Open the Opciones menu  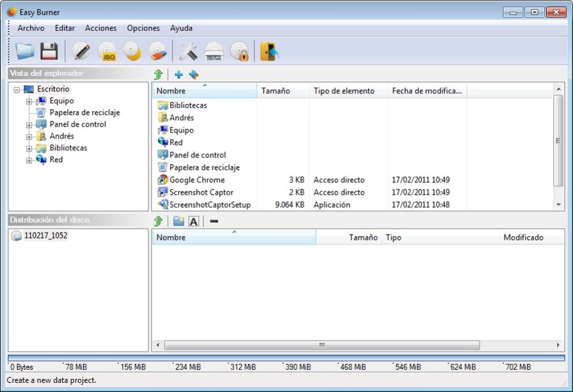(143, 28)
